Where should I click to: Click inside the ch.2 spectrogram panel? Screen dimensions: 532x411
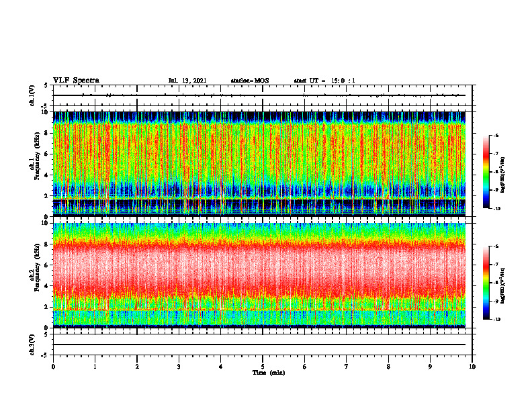coord(259,275)
